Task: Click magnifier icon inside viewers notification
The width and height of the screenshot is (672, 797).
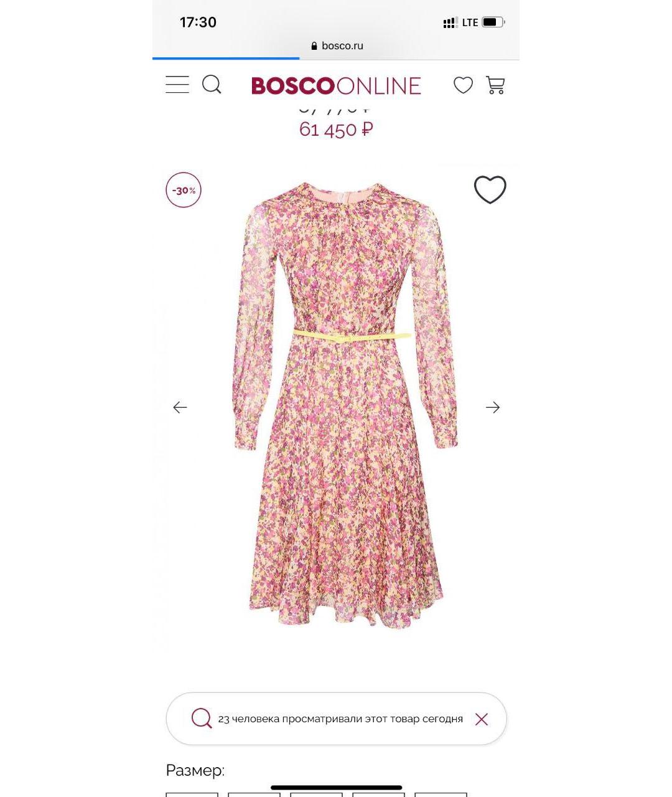Action: pos(202,719)
